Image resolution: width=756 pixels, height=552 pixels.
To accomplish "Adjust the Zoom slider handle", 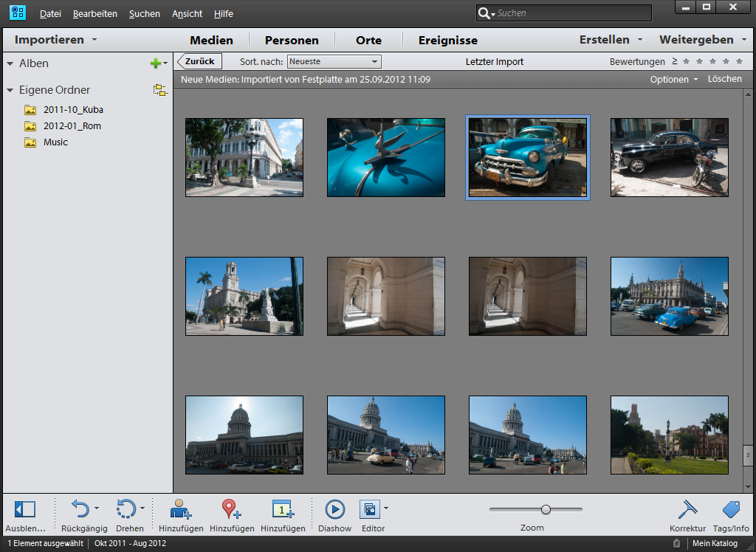I will coord(546,509).
